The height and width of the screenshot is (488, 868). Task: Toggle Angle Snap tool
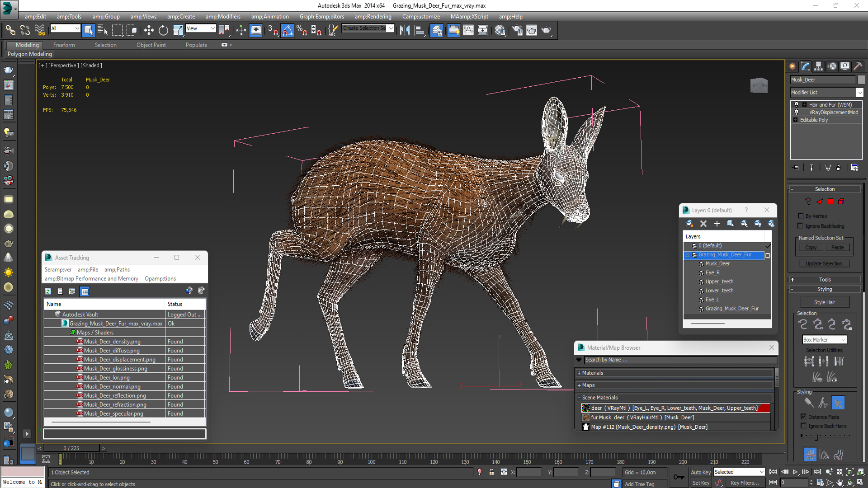click(287, 30)
